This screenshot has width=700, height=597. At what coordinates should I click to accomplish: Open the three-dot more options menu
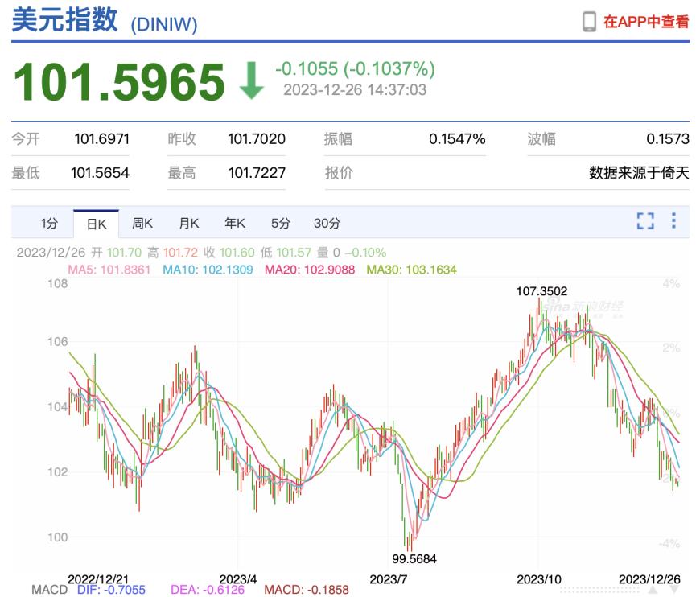(673, 220)
